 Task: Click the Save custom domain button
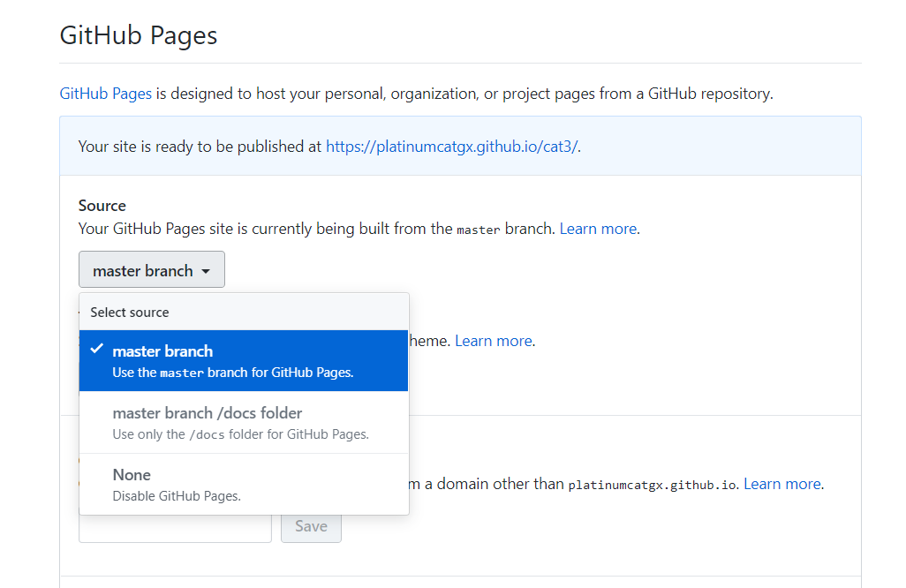click(311, 526)
